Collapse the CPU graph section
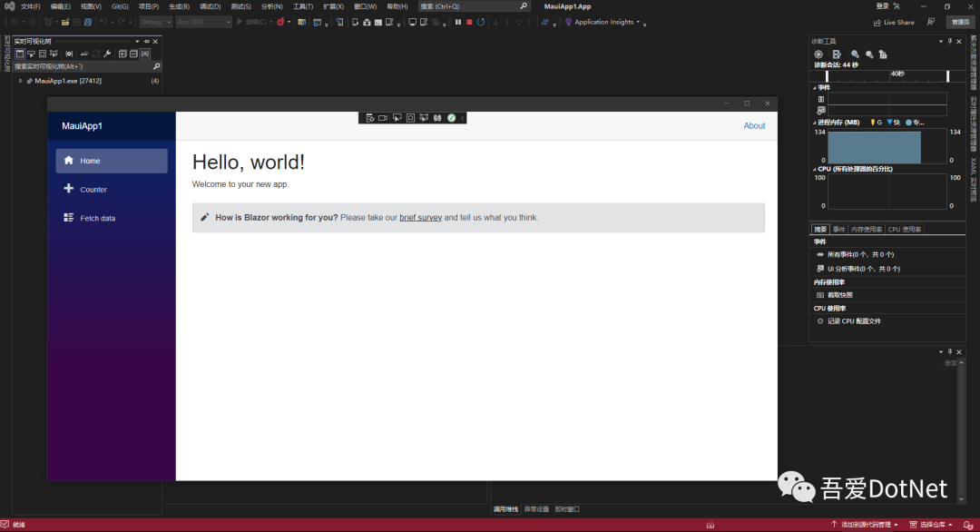This screenshot has width=980, height=532. coord(814,170)
